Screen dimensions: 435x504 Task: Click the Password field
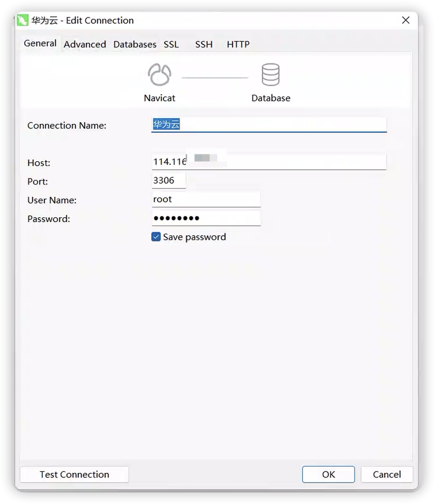[206, 218]
